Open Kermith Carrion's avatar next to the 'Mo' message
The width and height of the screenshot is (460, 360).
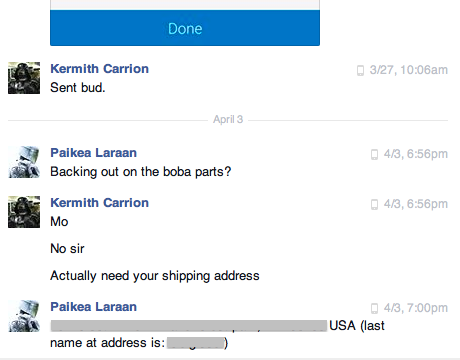(x=24, y=212)
